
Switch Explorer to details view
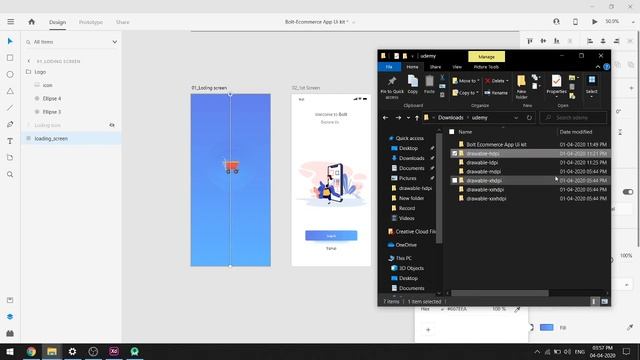pos(594,301)
